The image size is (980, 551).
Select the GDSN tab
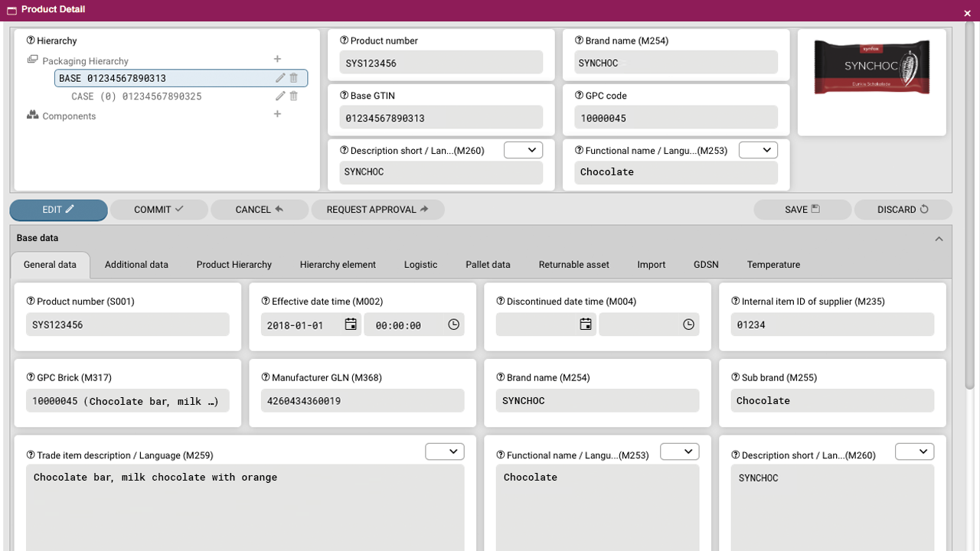click(x=706, y=265)
